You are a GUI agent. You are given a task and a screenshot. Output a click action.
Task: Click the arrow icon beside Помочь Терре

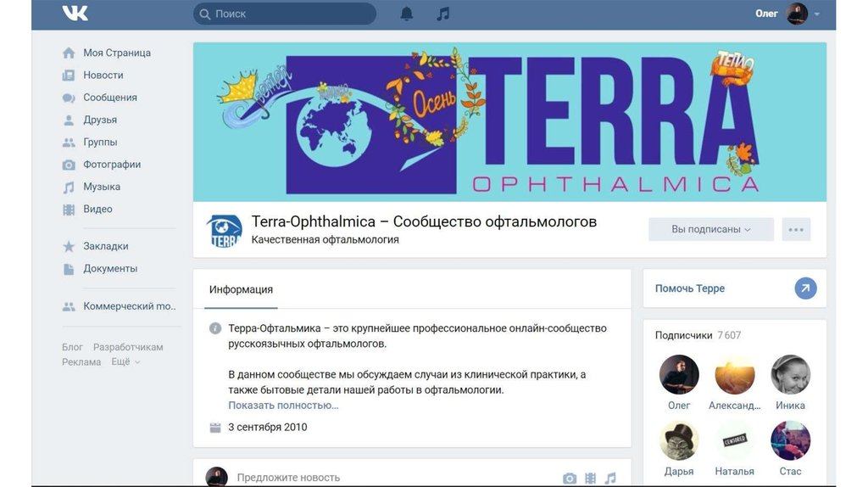click(805, 288)
